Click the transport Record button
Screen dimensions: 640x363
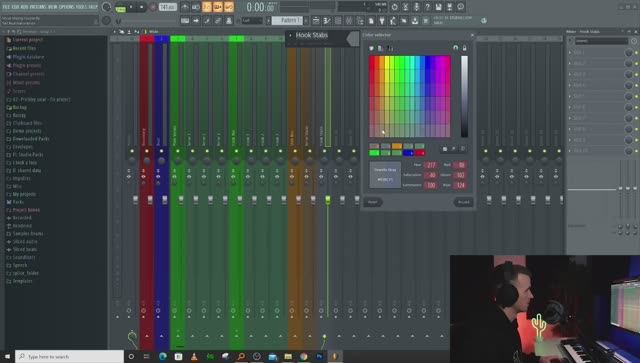[153, 7]
